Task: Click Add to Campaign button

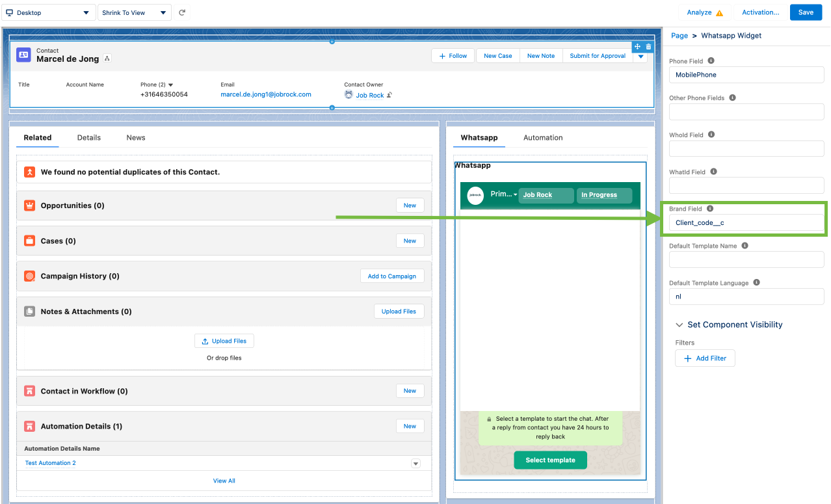Action: [x=392, y=276]
